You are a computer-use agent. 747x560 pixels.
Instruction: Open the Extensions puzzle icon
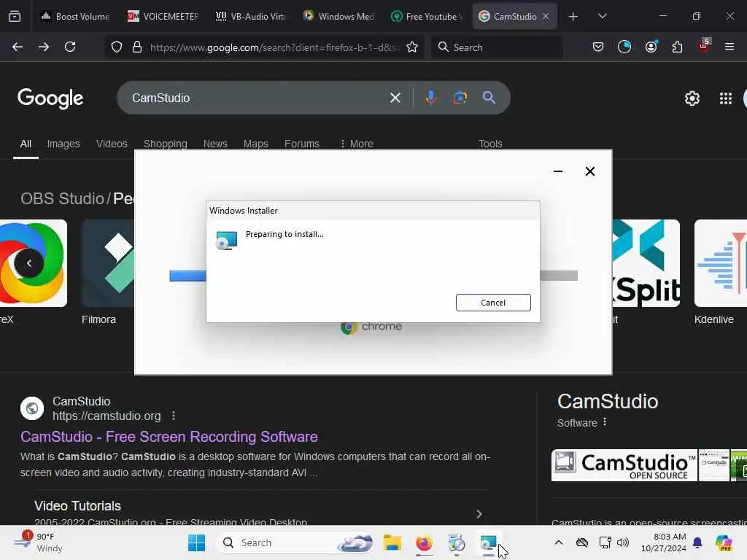click(x=677, y=47)
